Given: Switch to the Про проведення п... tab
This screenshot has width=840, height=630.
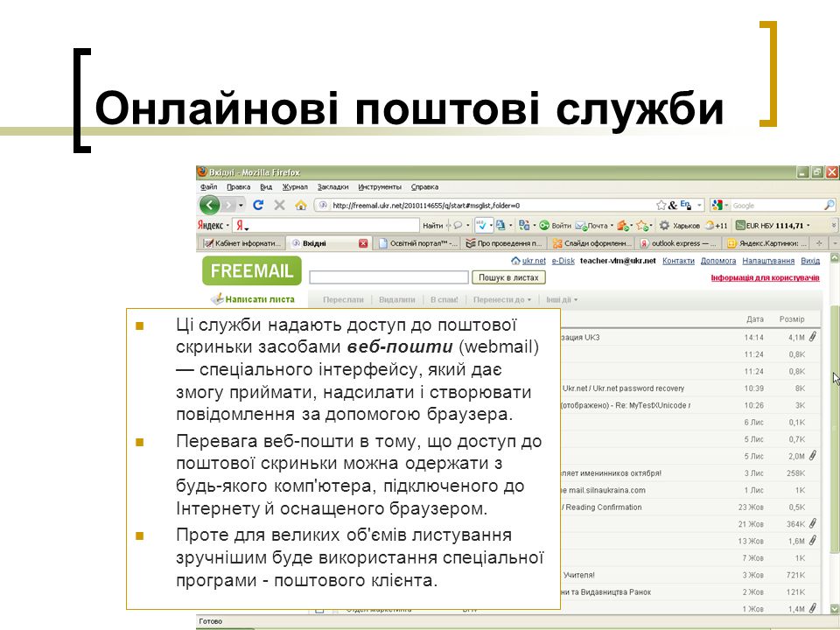Looking at the screenshot, I should (x=504, y=243).
